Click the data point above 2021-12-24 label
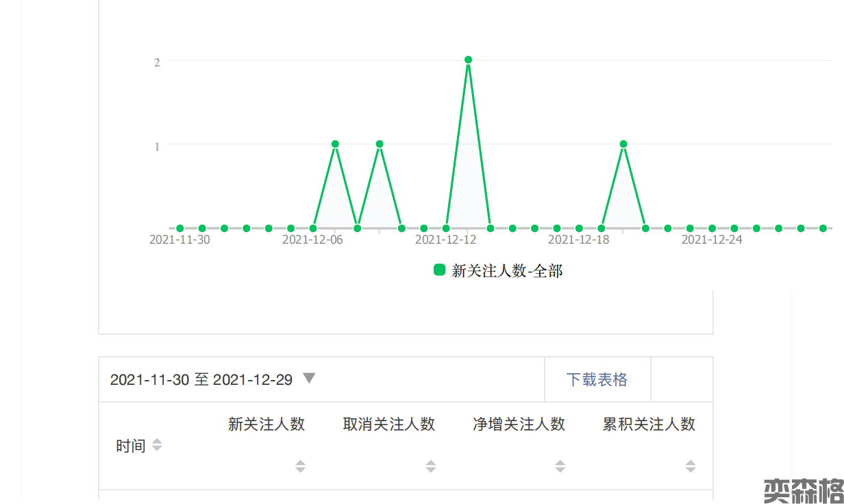The width and height of the screenshot is (844, 504). pos(712,228)
